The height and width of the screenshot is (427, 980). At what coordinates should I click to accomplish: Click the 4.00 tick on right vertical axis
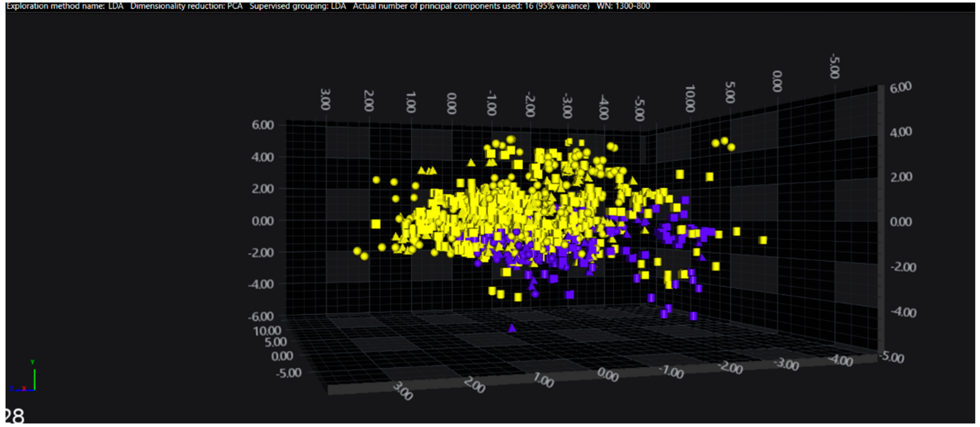coord(901,133)
